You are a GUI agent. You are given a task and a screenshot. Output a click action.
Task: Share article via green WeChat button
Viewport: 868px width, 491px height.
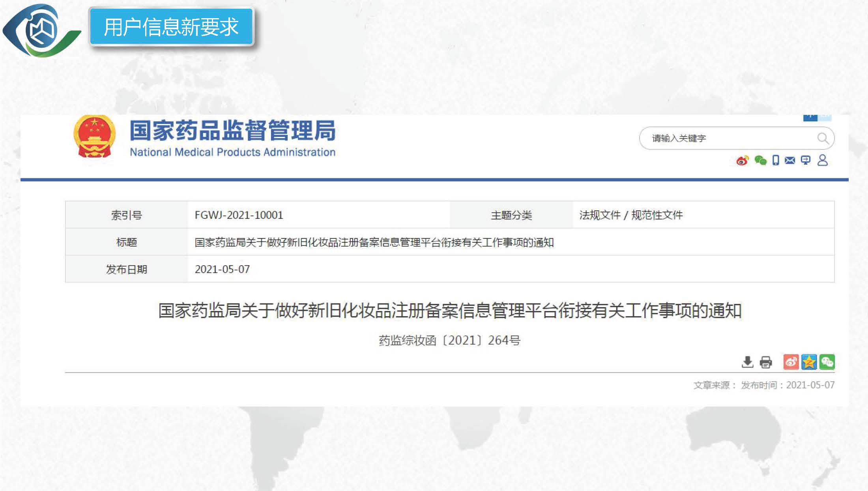coord(827,362)
